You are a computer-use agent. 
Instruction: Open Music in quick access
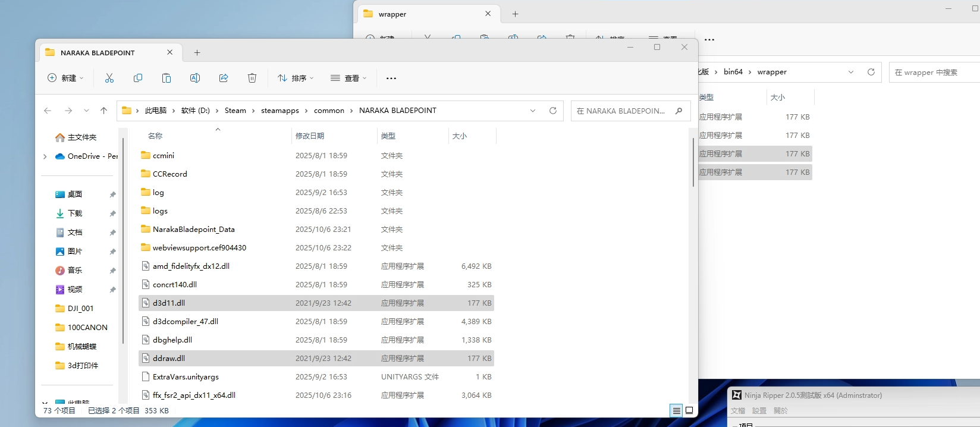(x=69, y=271)
